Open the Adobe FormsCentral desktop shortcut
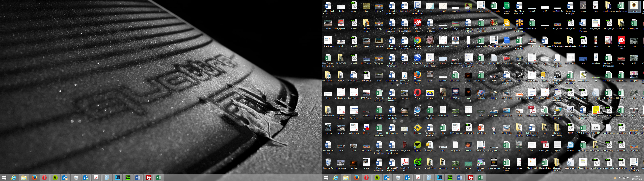Image resolution: width=644 pixels, height=181 pixels. click(417, 8)
